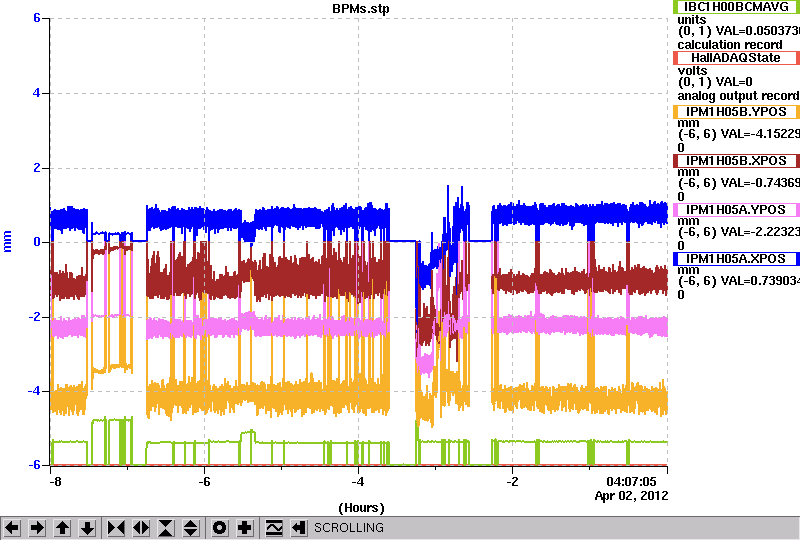Click the x-axis tick label -8
The width and height of the screenshot is (800, 540).
click(x=56, y=482)
